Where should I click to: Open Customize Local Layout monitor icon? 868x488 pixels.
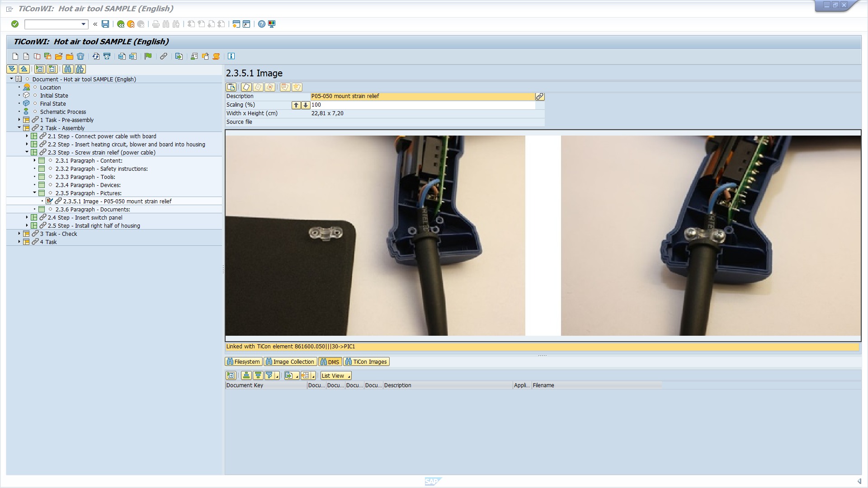pos(272,24)
